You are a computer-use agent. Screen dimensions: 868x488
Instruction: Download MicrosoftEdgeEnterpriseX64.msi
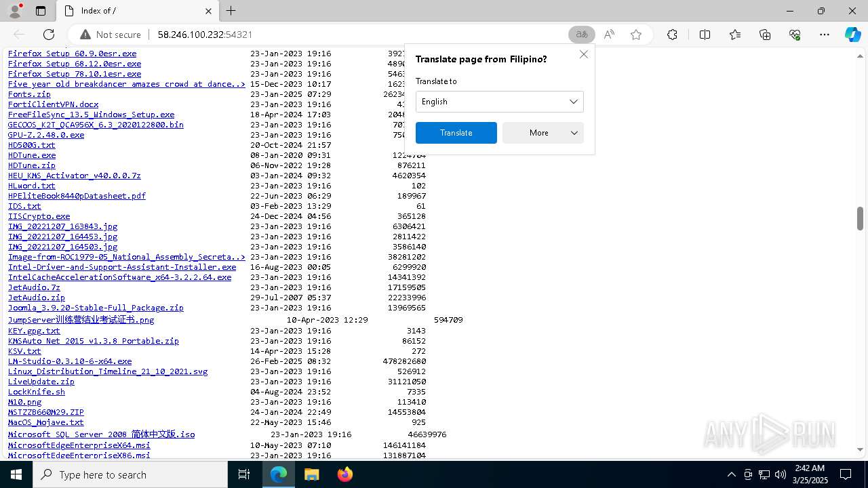pyautogui.click(x=79, y=445)
